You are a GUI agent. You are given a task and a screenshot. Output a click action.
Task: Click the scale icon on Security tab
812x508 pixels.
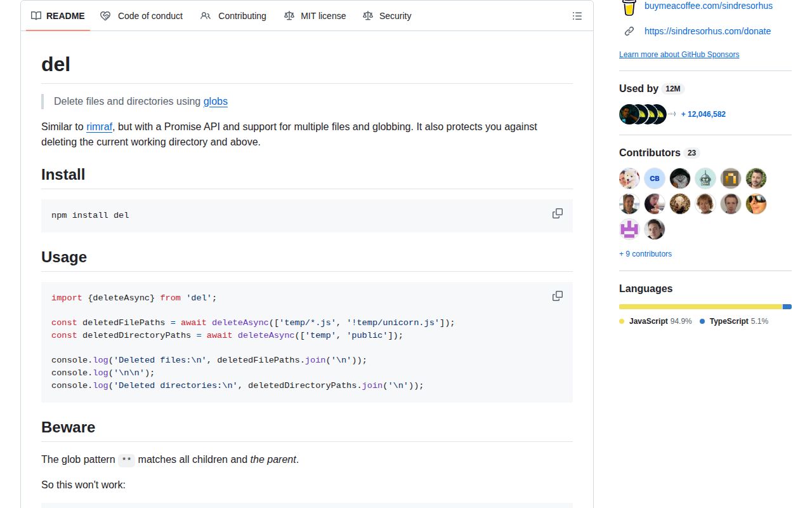point(368,16)
